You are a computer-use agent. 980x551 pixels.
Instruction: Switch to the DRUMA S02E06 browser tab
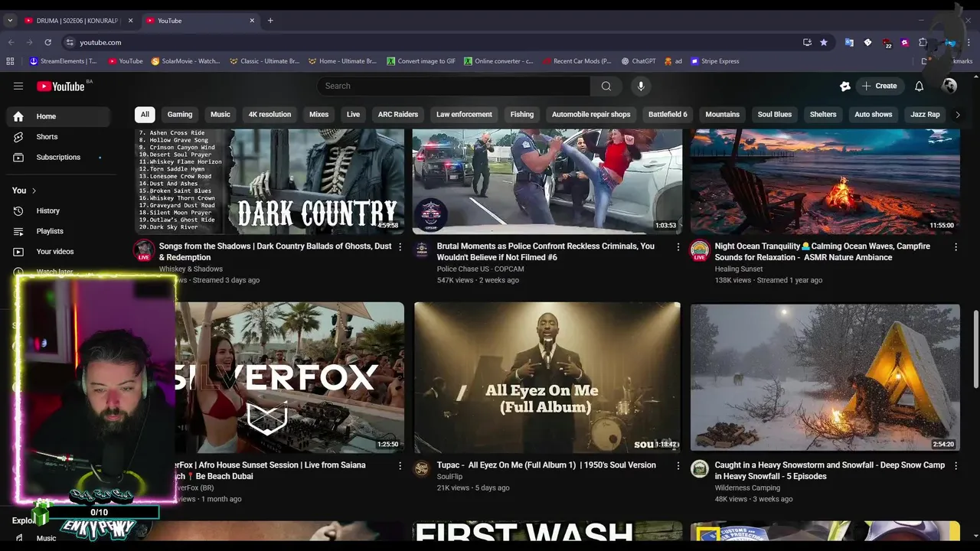(79, 21)
